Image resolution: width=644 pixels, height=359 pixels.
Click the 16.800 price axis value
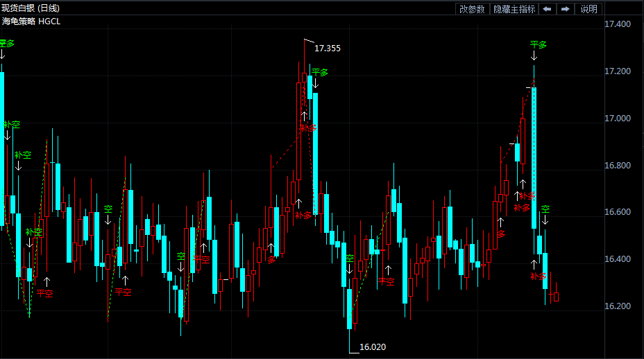618,166
